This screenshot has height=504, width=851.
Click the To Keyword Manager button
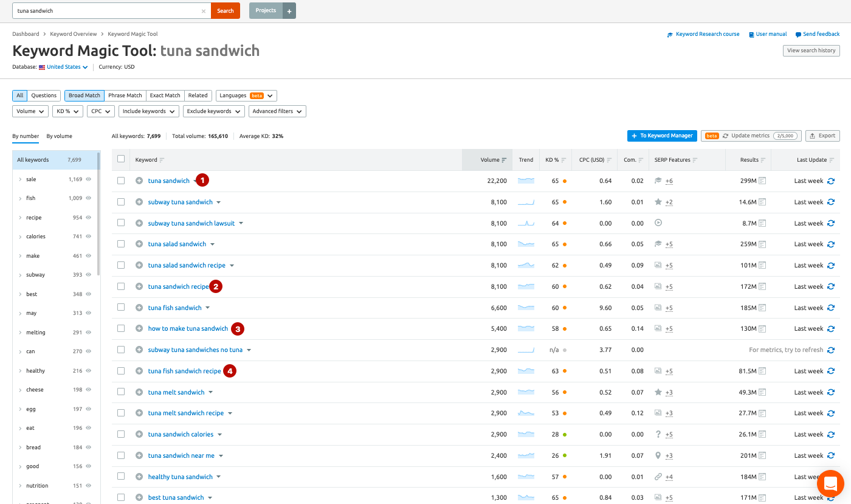pyautogui.click(x=661, y=136)
